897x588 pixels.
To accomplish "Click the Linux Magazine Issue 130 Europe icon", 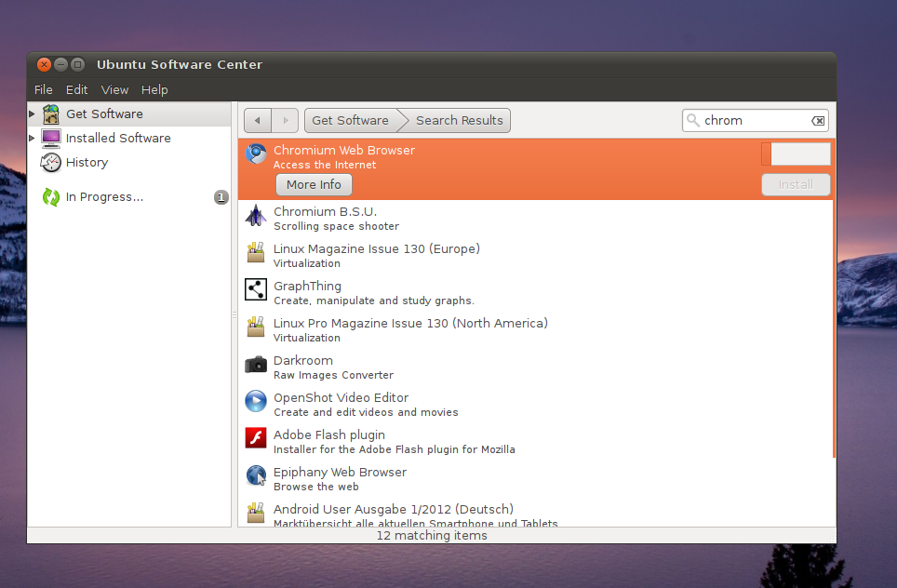I will point(256,252).
